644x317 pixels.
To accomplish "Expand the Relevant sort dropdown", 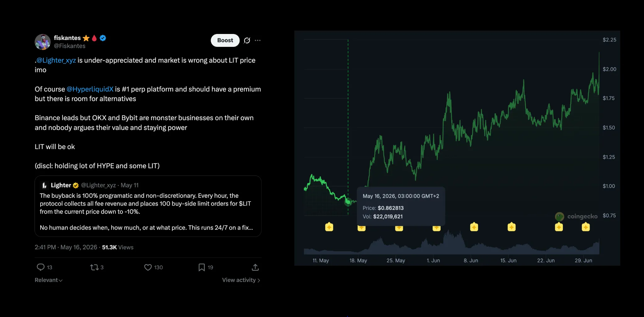I will click(x=49, y=280).
